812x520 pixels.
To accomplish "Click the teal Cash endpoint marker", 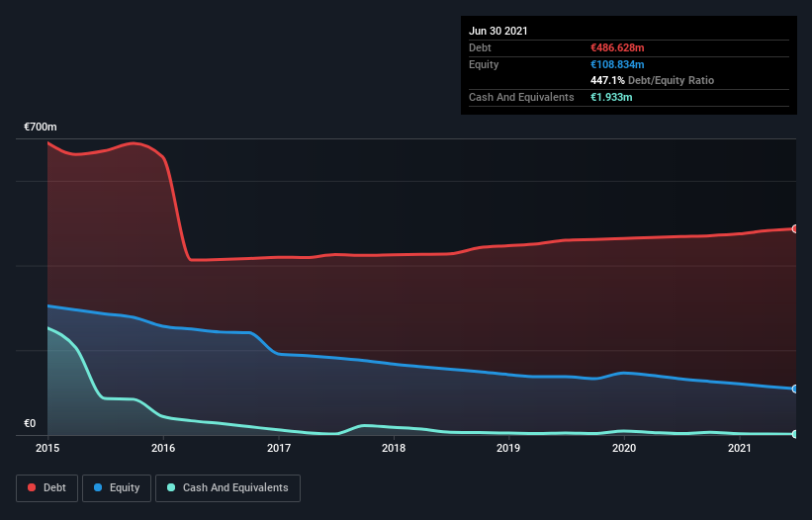I will point(795,434).
